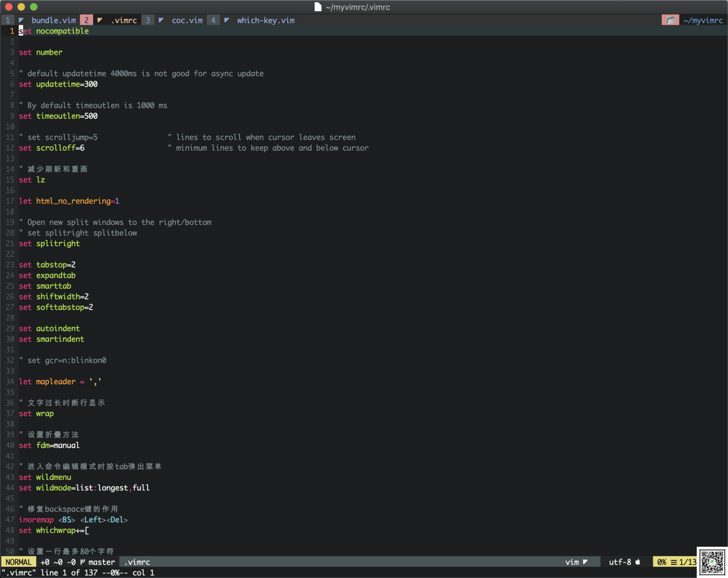This screenshot has width=728, height=578.
Task: Click the Vim icon before bundle.vim tab
Action: click(x=21, y=20)
